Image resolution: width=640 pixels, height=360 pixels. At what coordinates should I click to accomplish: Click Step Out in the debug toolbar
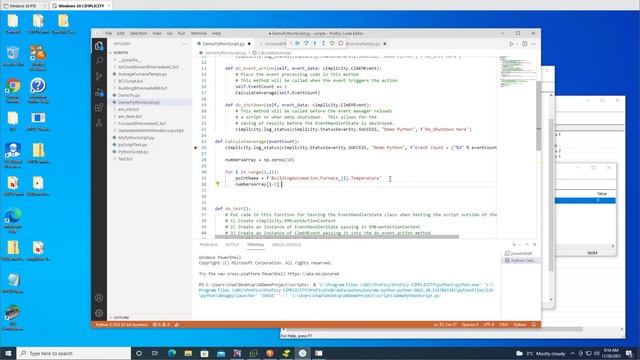coord(323,43)
